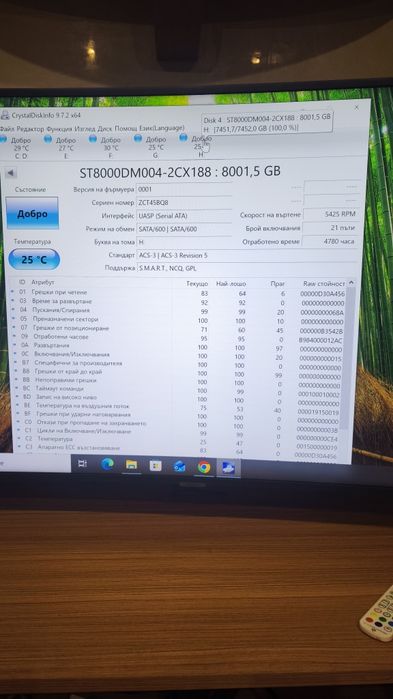This screenshot has width=393, height=699.
Task: Select the Специфичен за производителя row
Action: click(x=178, y=365)
